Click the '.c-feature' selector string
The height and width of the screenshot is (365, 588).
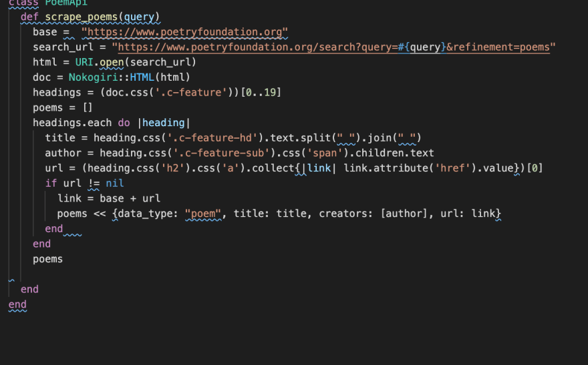(191, 93)
